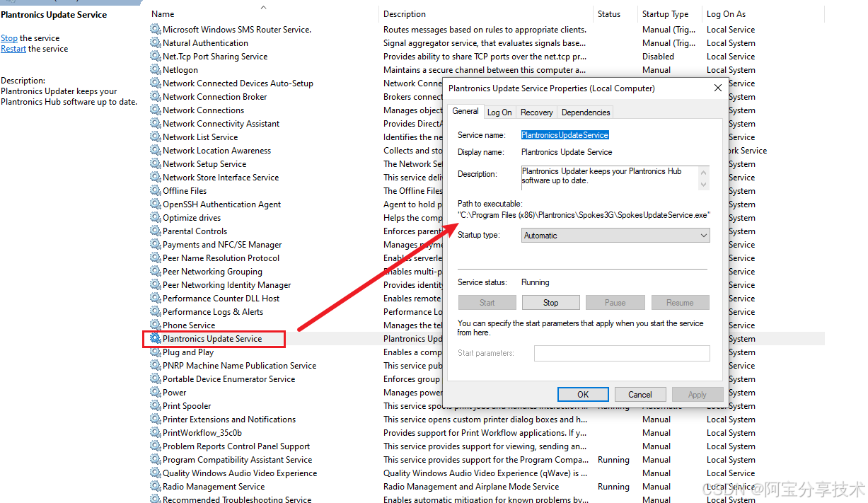Screen dimensions: 868x503
Task: Click gear icon of Microsoft Windows SMS Router Service
Action: pyautogui.click(x=156, y=30)
